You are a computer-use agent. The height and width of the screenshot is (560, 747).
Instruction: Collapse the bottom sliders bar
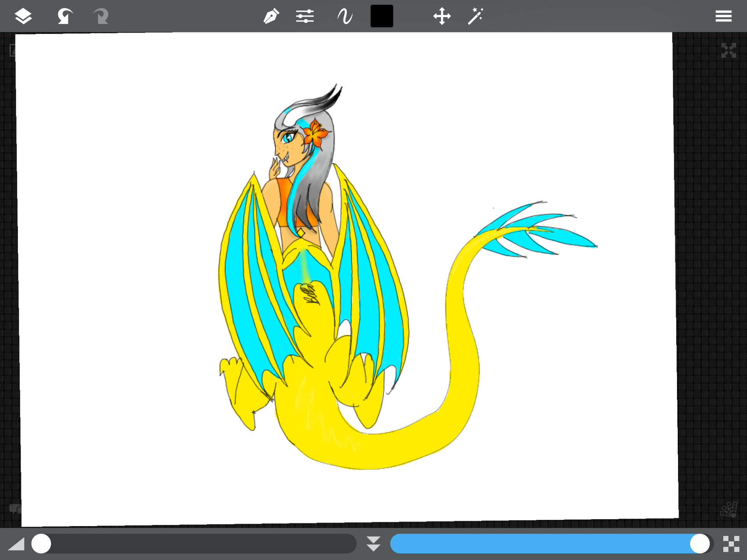(373, 544)
